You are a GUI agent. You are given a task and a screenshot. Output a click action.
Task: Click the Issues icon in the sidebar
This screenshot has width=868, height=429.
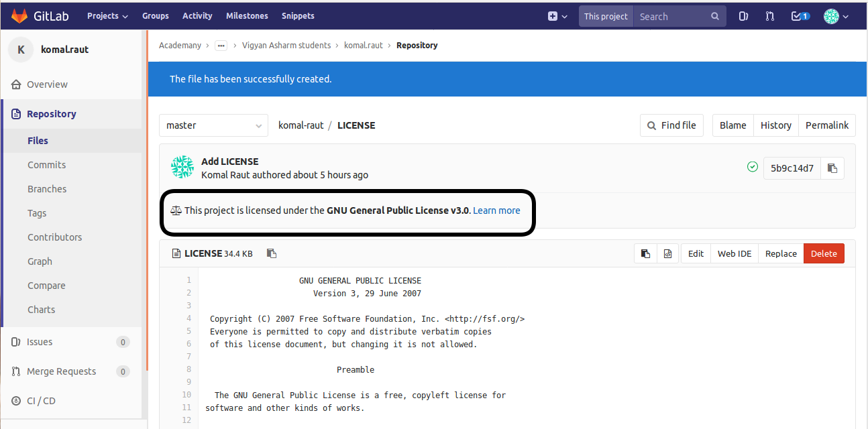pos(17,342)
